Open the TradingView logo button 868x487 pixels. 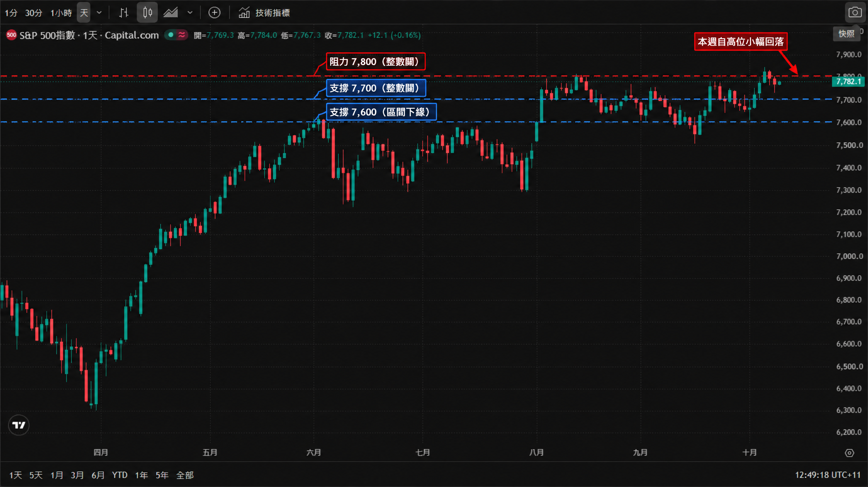18,425
